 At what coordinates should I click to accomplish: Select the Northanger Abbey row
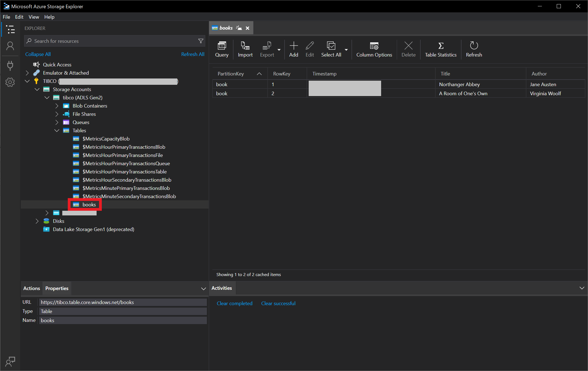399,84
